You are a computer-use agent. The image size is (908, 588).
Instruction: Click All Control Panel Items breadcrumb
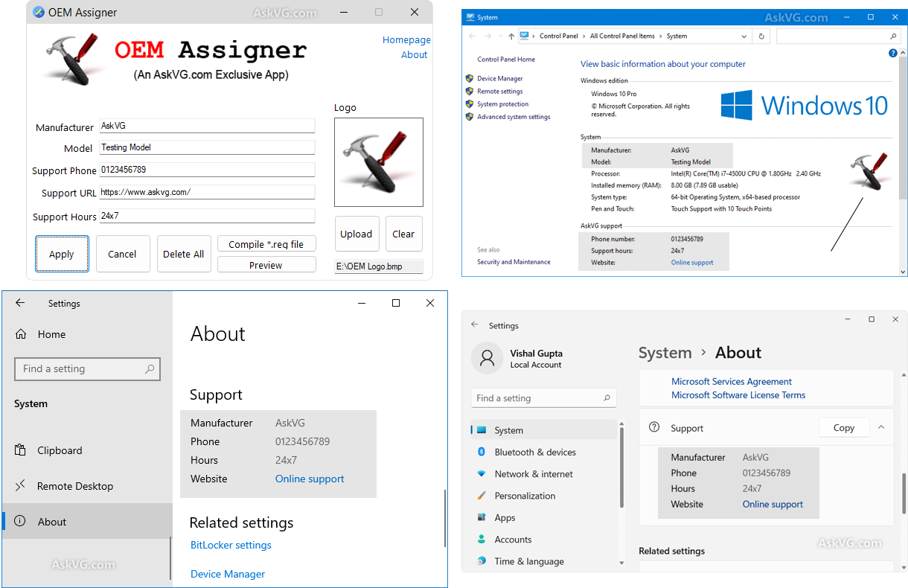[623, 36]
